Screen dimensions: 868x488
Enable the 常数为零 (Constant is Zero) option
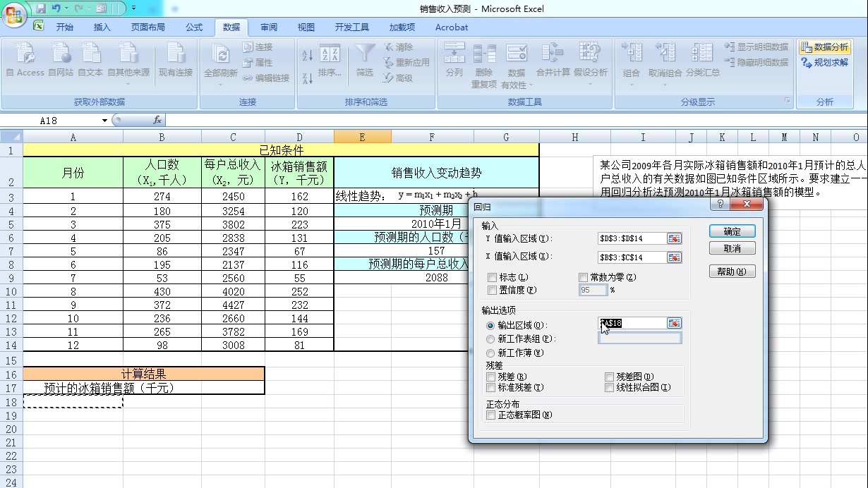pyautogui.click(x=583, y=277)
